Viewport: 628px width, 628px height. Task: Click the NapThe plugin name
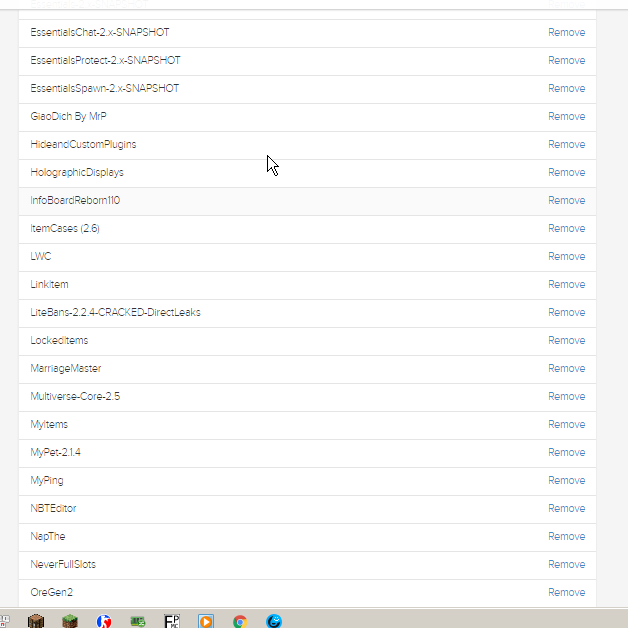click(48, 537)
